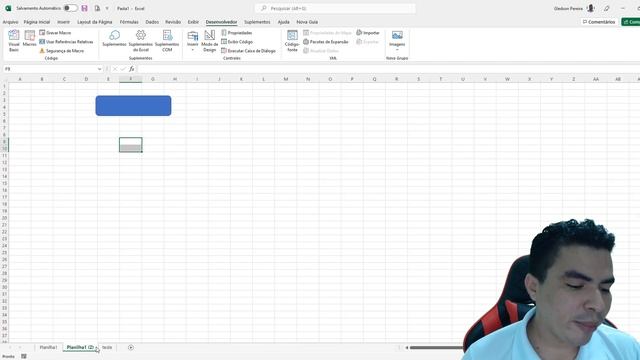This screenshot has width=640, height=360.
Task: Click the account profile picture
Action: 590,8
